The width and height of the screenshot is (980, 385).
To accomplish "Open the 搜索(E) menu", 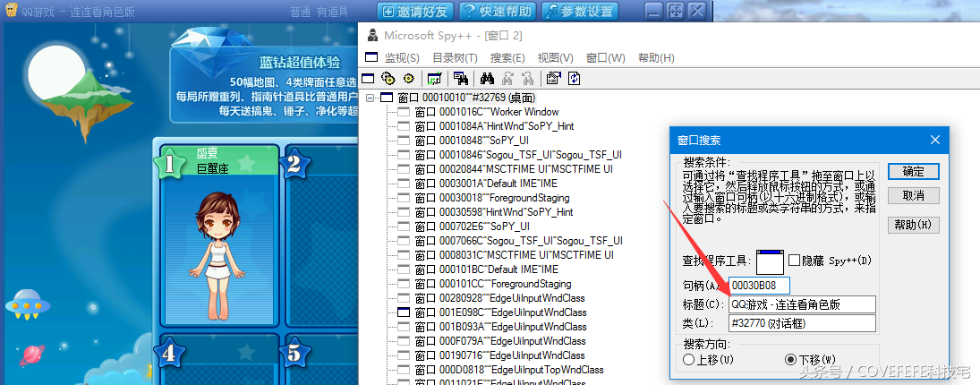I will (x=507, y=58).
